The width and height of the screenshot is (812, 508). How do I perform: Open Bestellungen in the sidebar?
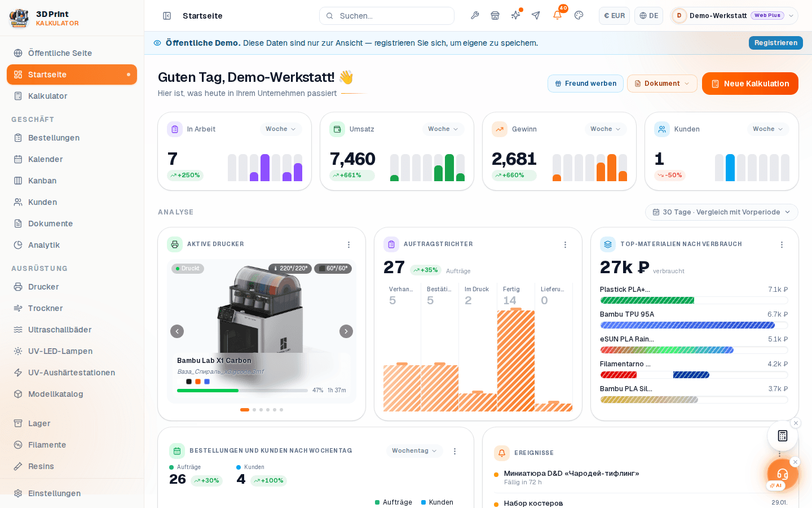72,138
